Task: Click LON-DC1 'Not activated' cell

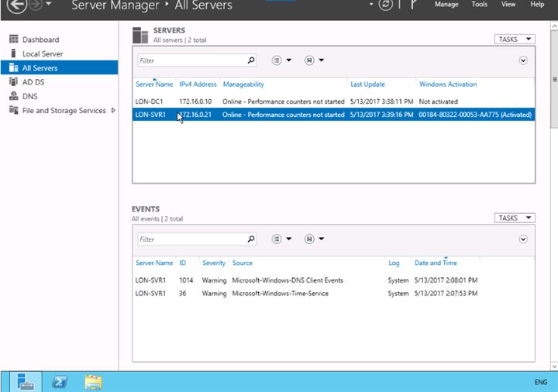Action: (438, 101)
